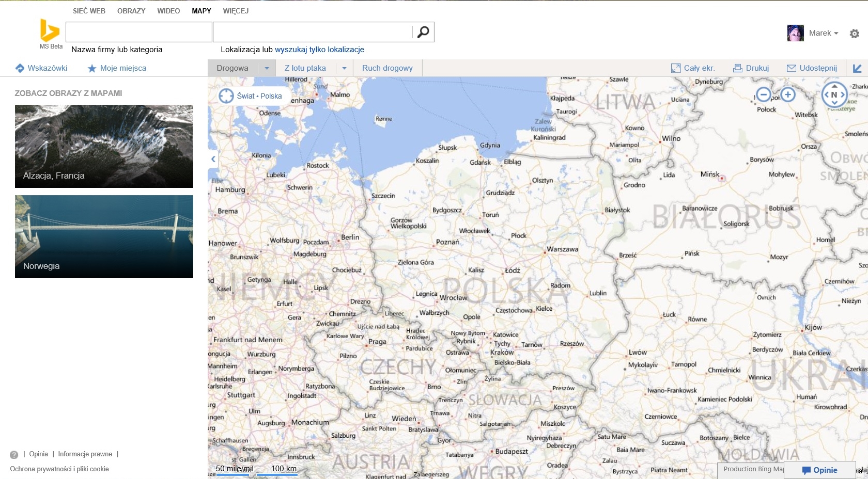Screen dimensions: 868x479
Task: Zoom in the map with plus button
Action: point(788,94)
